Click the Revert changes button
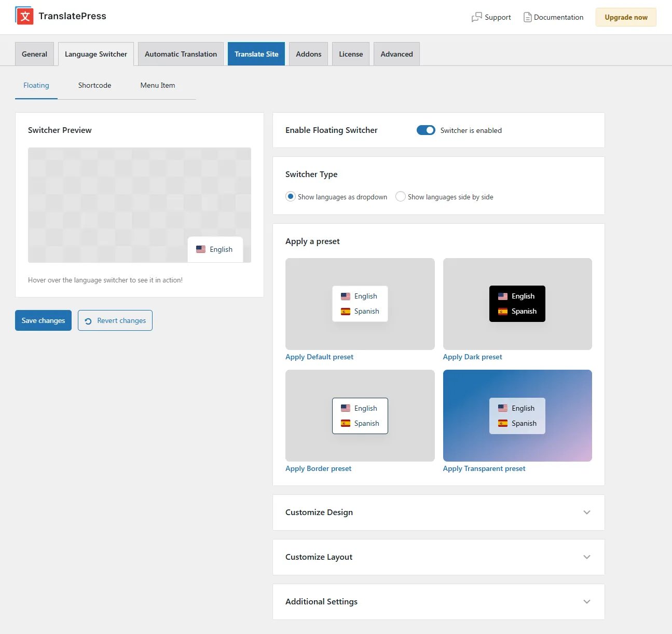The width and height of the screenshot is (672, 634). pos(115,320)
